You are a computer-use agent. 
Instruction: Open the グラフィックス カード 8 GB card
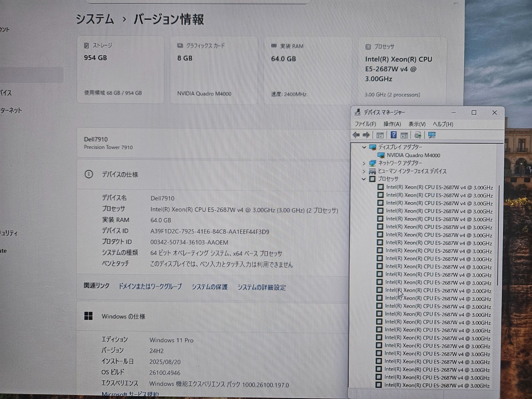point(214,70)
